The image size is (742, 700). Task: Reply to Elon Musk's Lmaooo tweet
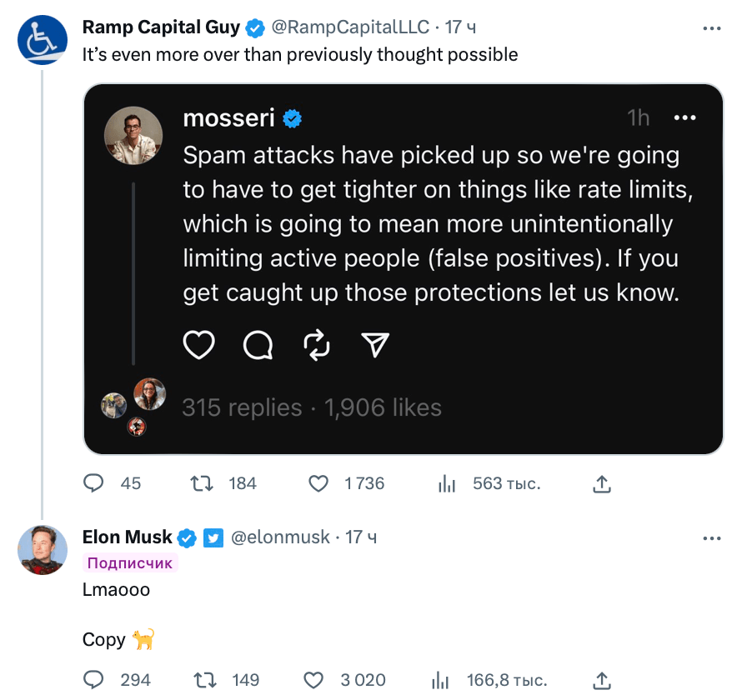click(93, 680)
